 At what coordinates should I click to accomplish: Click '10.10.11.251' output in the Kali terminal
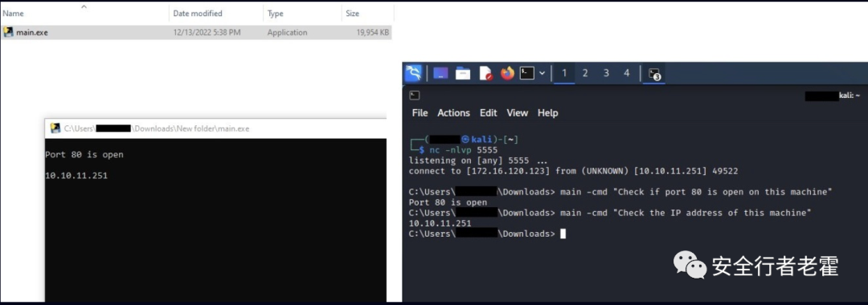pyautogui.click(x=440, y=223)
